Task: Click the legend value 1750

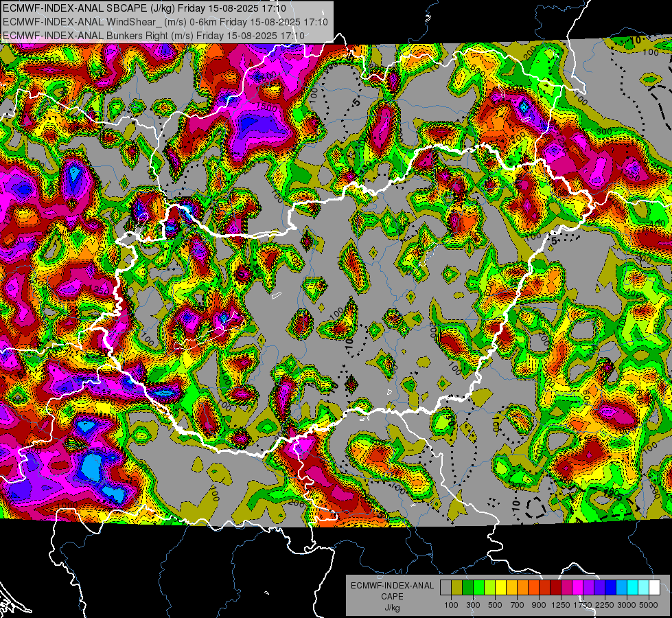Action: tap(583, 605)
